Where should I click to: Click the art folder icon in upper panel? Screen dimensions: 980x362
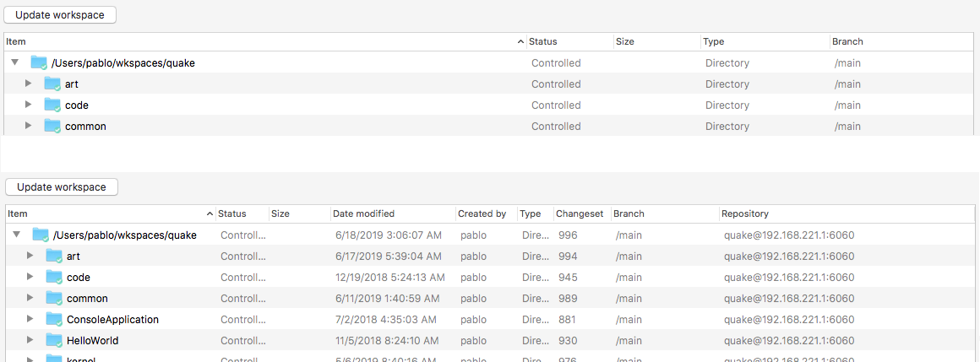click(x=52, y=84)
